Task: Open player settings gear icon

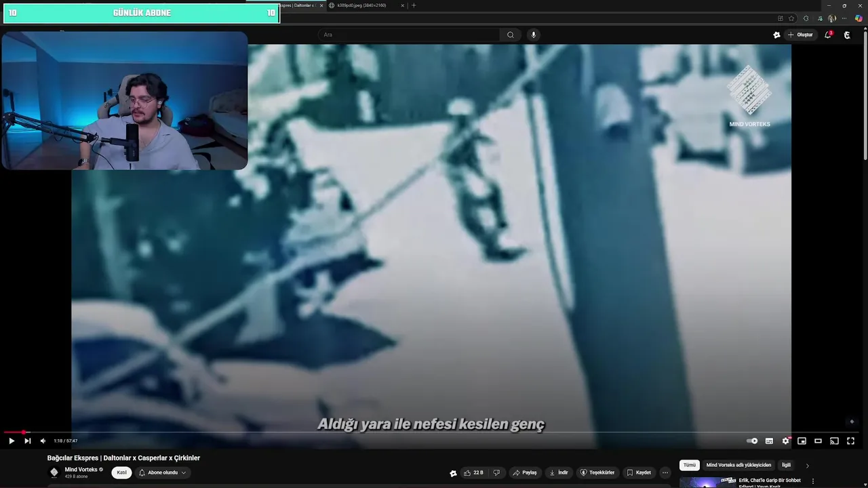Action: (x=785, y=441)
